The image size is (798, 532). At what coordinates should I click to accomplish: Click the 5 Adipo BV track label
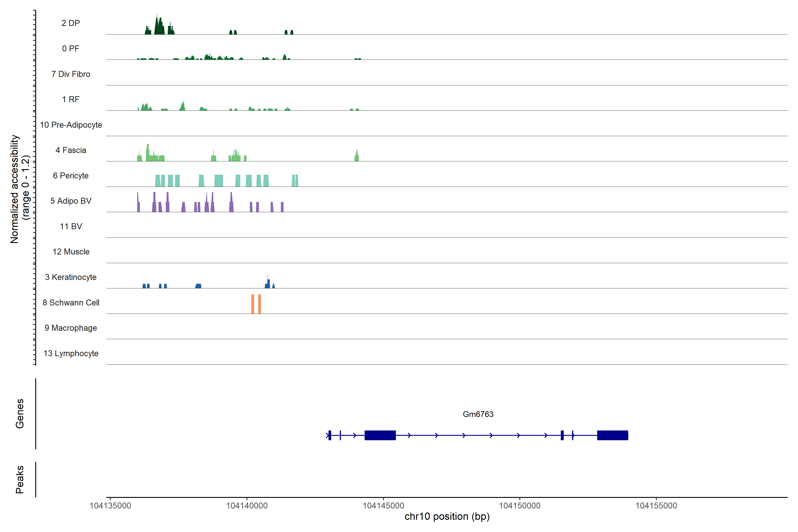(70, 201)
